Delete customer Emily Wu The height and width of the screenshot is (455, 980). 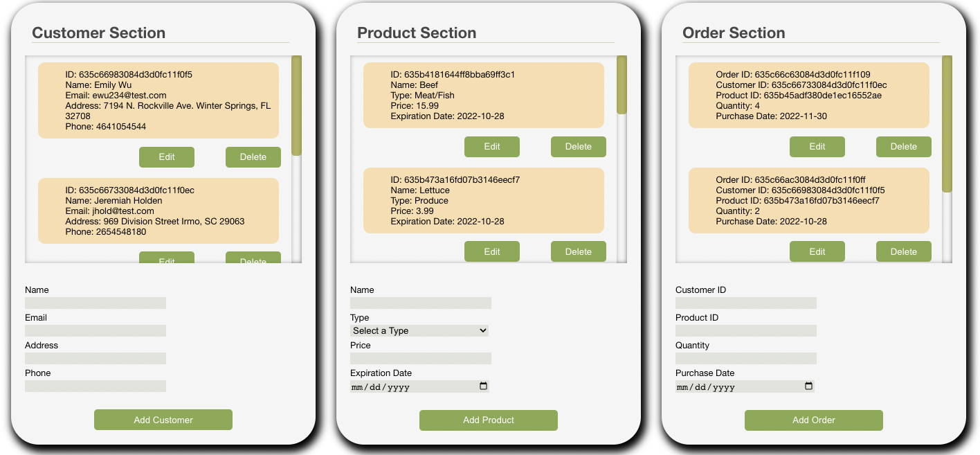point(253,157)
